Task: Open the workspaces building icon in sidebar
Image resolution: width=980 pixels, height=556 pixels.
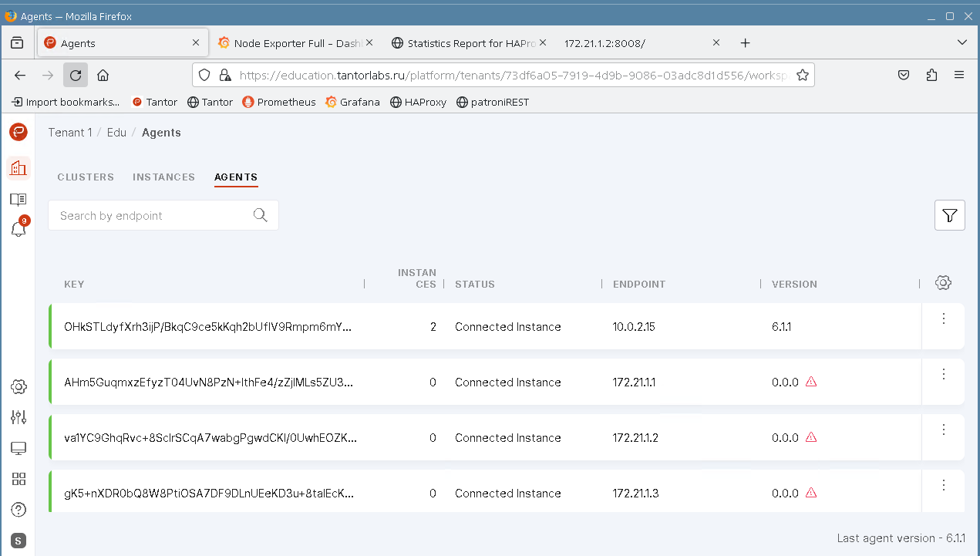Action: pyautogui.click(x=19, y=167)
